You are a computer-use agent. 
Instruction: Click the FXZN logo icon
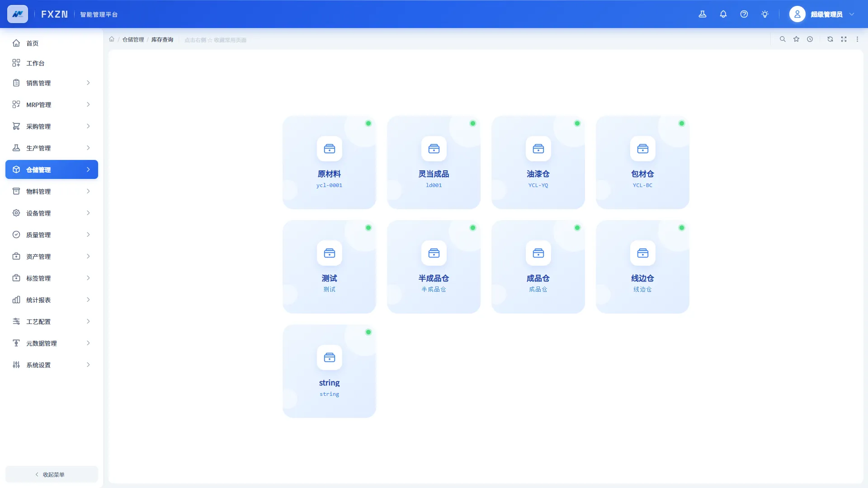pos(18,14)
